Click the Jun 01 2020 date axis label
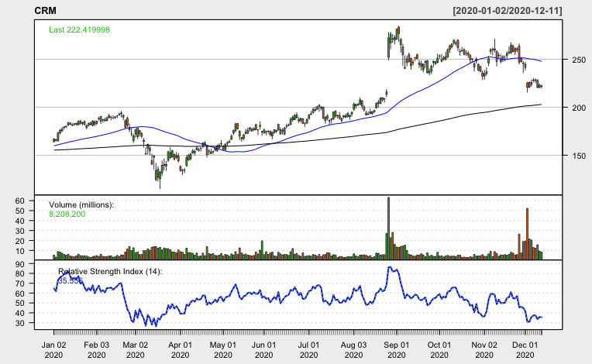Viewport: 592px width, 364px height. (x=263, y=350)
